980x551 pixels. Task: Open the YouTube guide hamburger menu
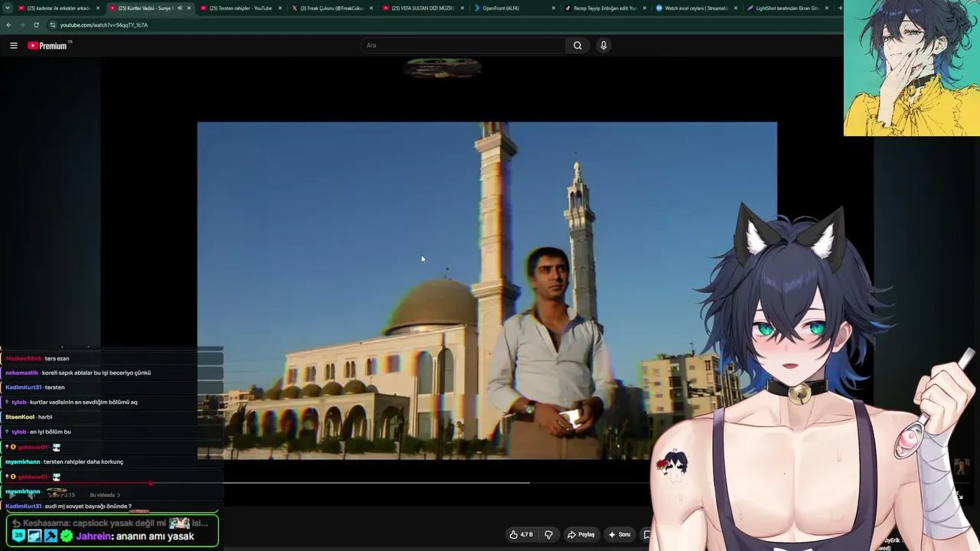14,46
